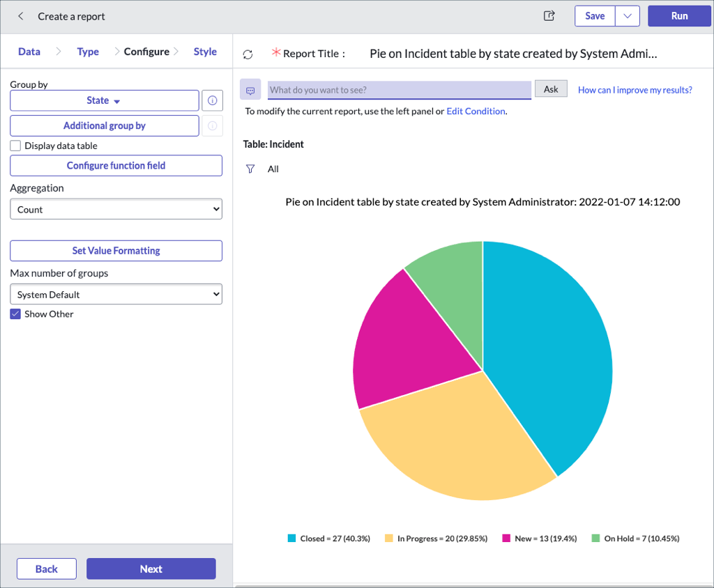Expand the Max number of groups dropdown
714x588 pixels.
116,295
